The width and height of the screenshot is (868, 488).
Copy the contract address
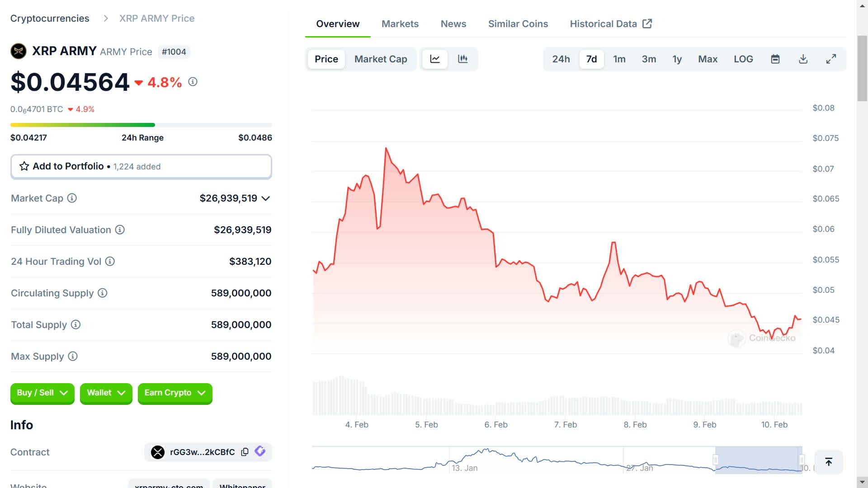pyautogui.click(x=245, y=452)
